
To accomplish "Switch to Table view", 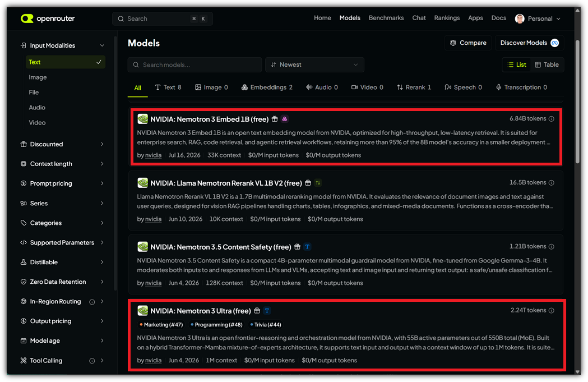I will click(547, 65).
